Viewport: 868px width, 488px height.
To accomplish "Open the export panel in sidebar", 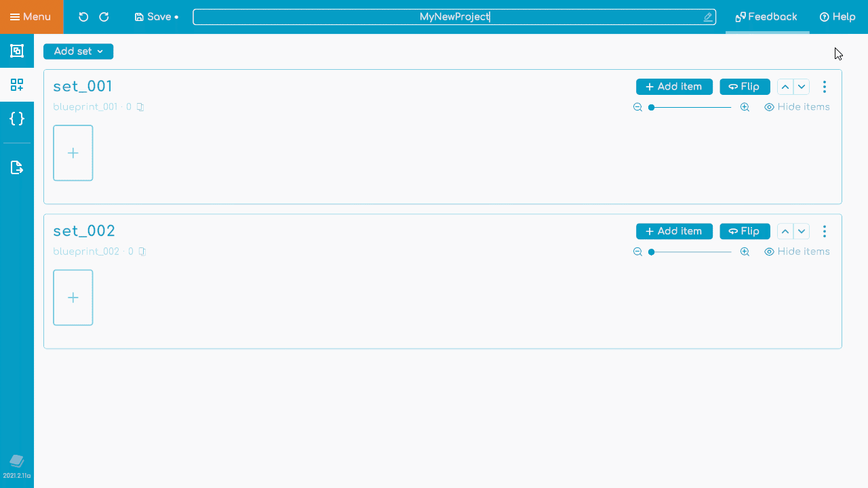I will click(17, 167).
